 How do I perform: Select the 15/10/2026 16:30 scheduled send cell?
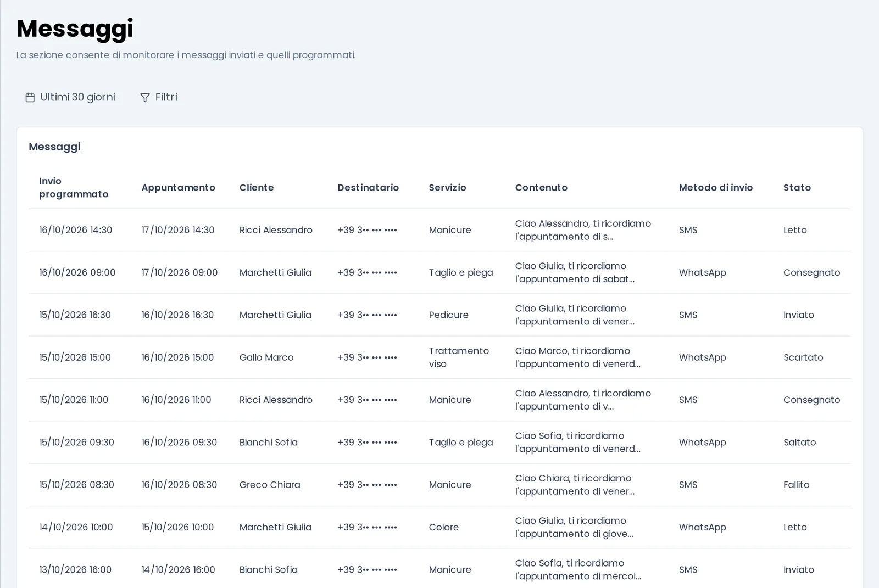click(75, 315)
